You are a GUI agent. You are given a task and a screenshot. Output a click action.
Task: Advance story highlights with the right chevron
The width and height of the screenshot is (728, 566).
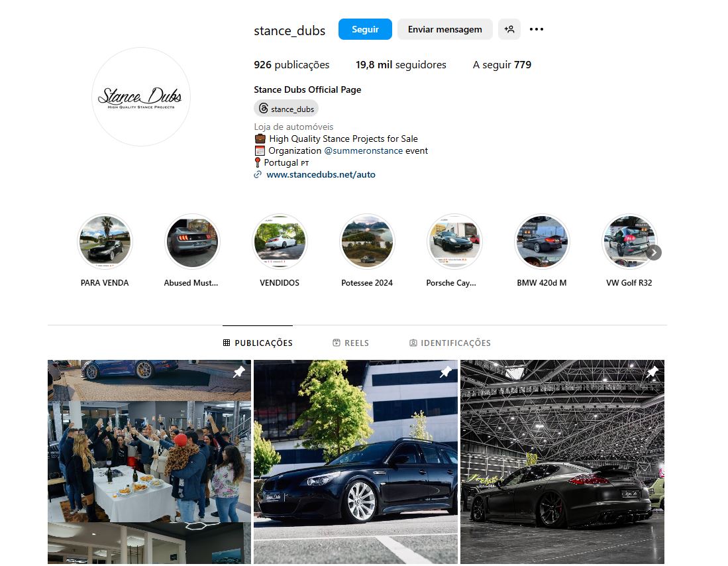click(x=654, y=253)
